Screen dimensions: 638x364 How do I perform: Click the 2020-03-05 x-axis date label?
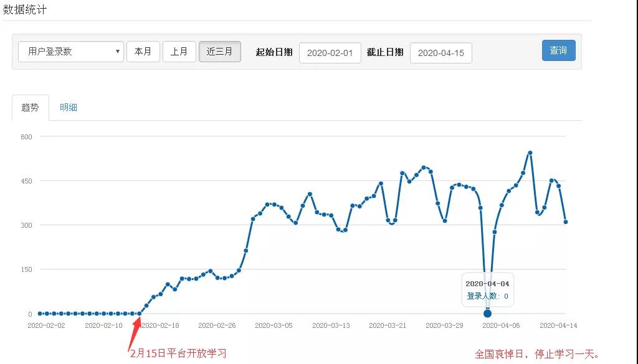(274, 325)
